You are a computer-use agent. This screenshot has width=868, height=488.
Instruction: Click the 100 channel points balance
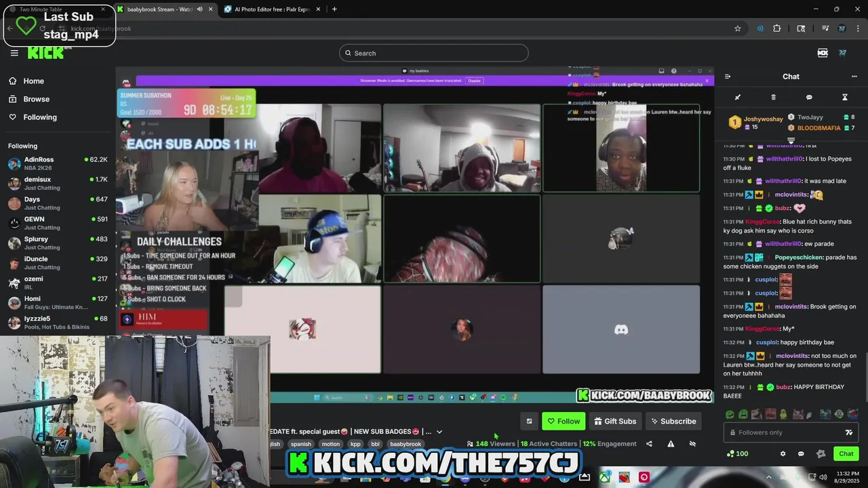click(x=737, y=453)
